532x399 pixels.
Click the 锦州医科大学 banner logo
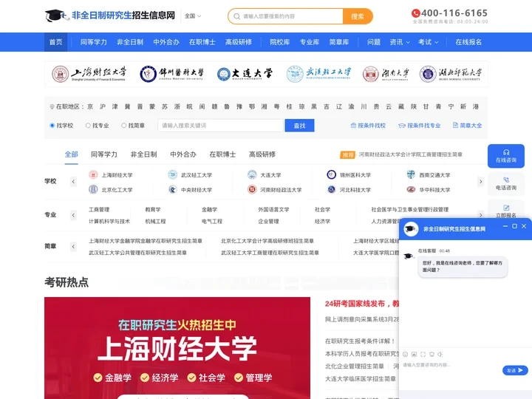tap(171, 74)
